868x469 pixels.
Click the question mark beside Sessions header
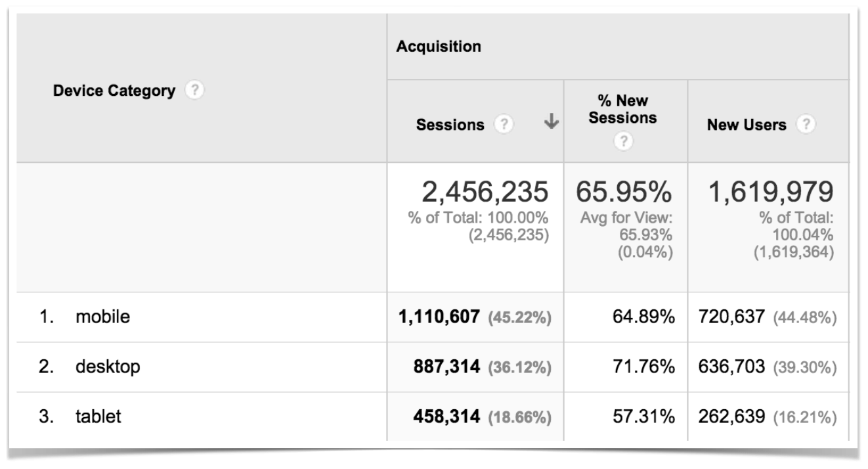click(x=505, y=125)
